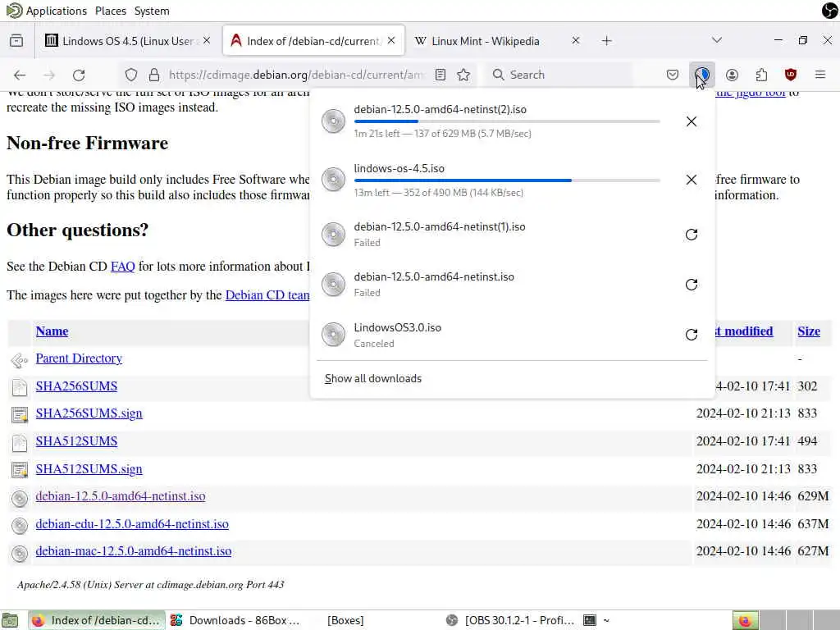Show site security padlock info
Viewport: 840px width, 630px height.
point(154,75)
